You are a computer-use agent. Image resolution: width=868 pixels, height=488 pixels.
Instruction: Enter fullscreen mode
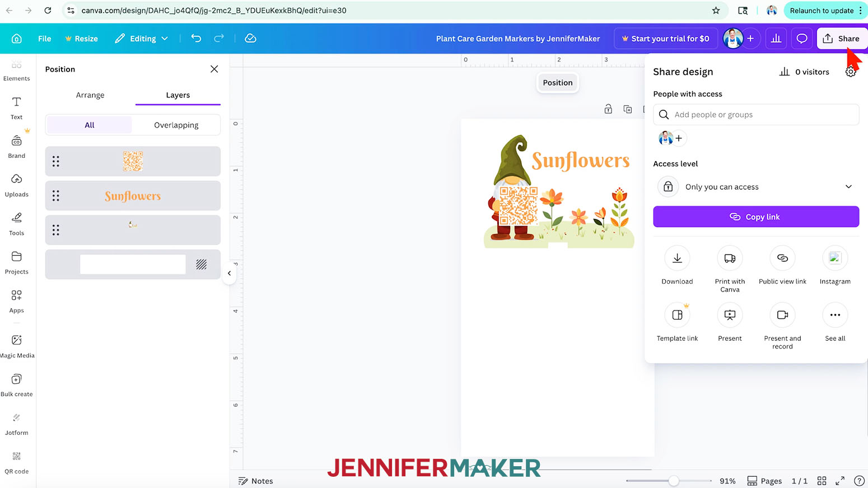pyautogui.click(x=840, y=481)
